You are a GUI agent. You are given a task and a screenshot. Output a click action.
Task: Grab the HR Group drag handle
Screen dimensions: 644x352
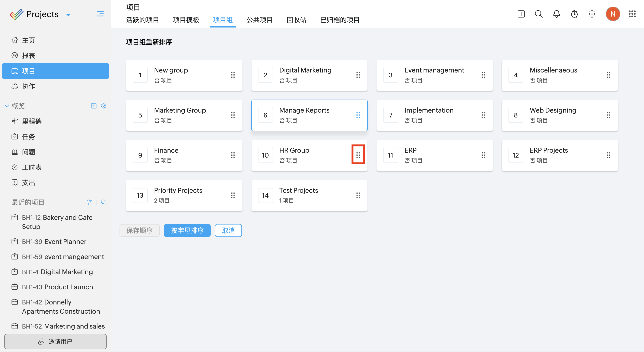point(358,155)
